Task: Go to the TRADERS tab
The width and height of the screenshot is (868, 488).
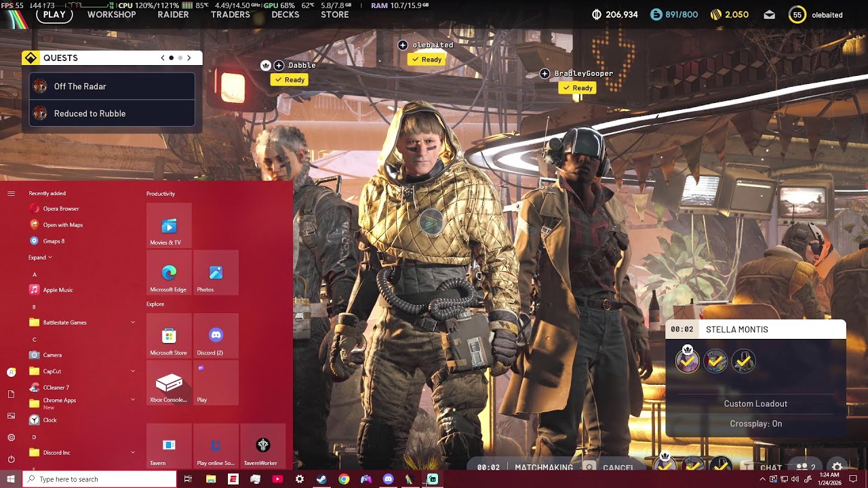Action: click(x=231, y=15)
